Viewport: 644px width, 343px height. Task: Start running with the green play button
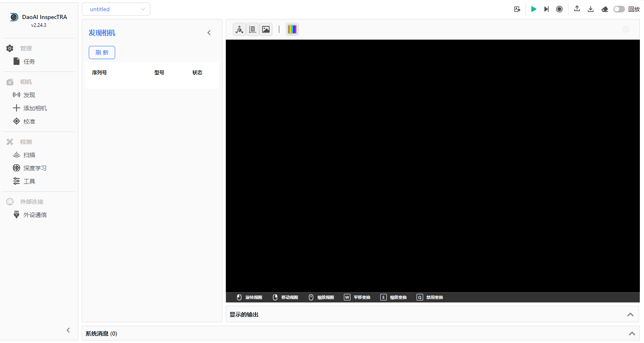point(534,9)
